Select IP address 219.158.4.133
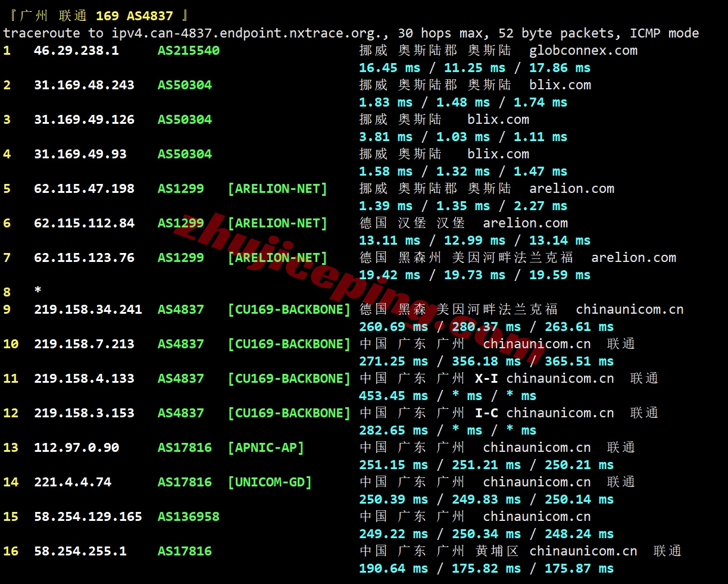Viewport: 728px width, 584px height. coord(84,379)
